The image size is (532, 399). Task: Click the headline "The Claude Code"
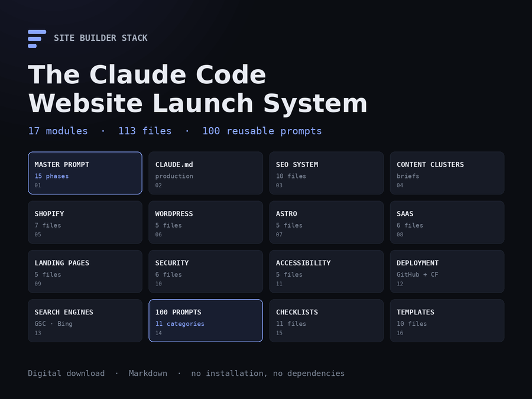coord(147,74)
